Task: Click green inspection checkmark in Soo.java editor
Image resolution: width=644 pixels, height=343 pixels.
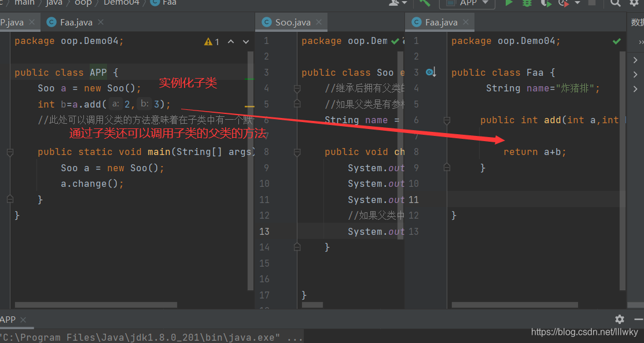Action: [395, 41]
